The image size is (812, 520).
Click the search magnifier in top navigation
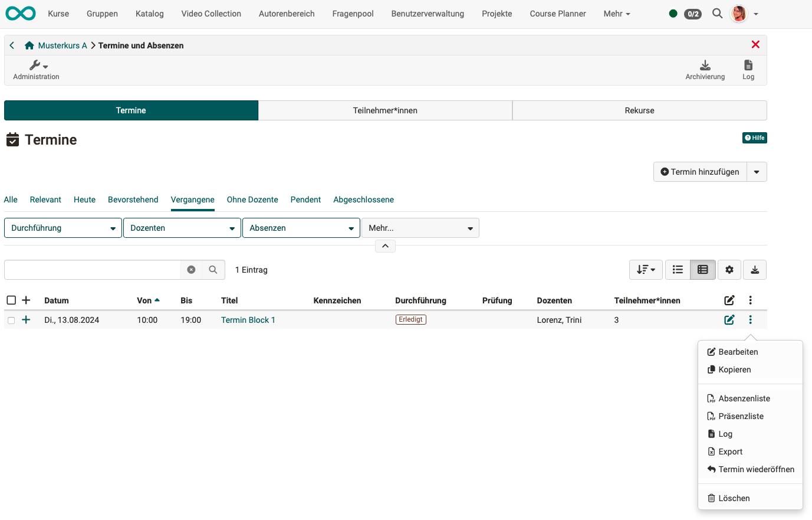(x=717, y=14)
